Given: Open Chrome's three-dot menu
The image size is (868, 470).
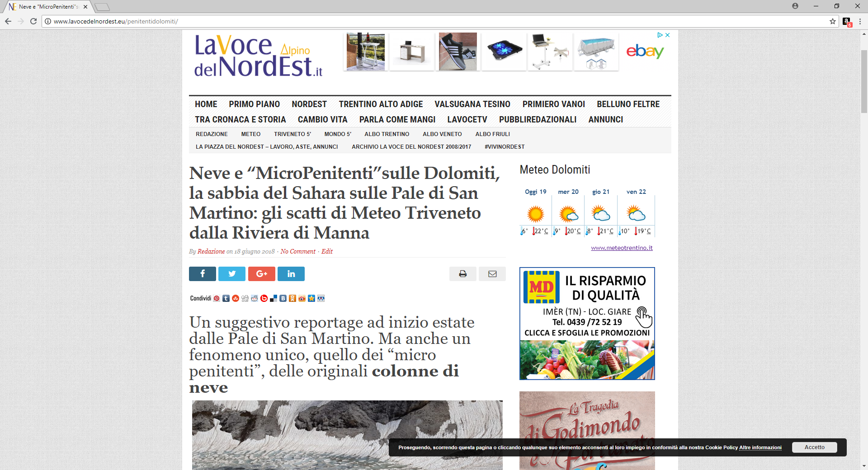Looking at the screenshot, I should point(860,21).
